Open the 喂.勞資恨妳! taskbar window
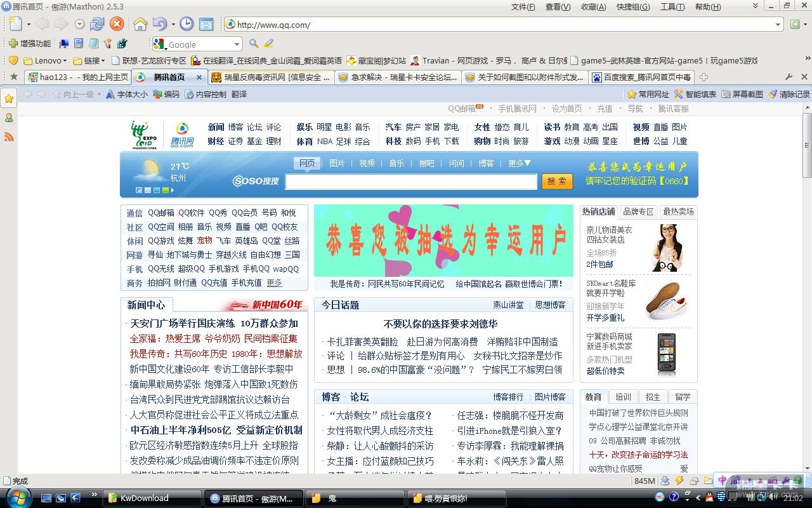This screenshot has width=812, height=508. (x=457, y=498)
